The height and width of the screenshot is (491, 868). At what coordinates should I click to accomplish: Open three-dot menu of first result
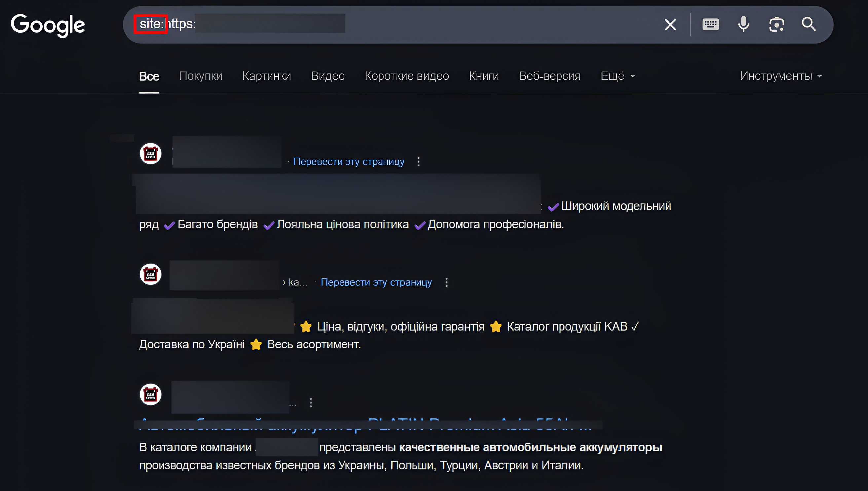pyautogui.click(x=419, y=162)
